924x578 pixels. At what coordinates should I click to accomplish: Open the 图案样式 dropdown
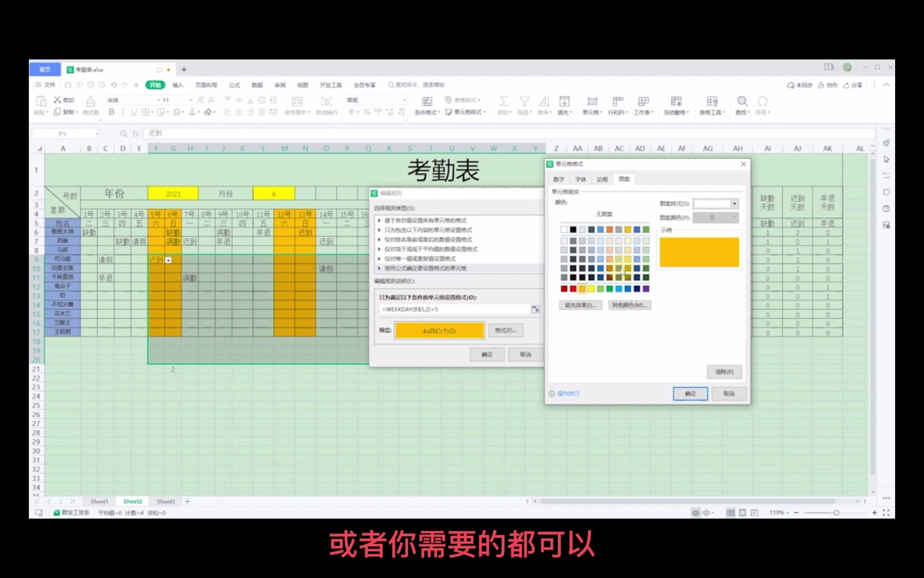(x=734, y=204)
